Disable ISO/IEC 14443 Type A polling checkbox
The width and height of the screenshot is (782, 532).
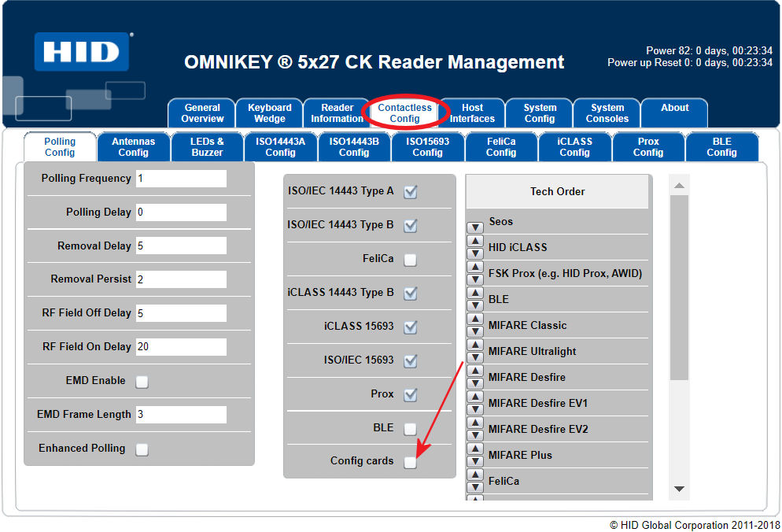click(411, 192)
